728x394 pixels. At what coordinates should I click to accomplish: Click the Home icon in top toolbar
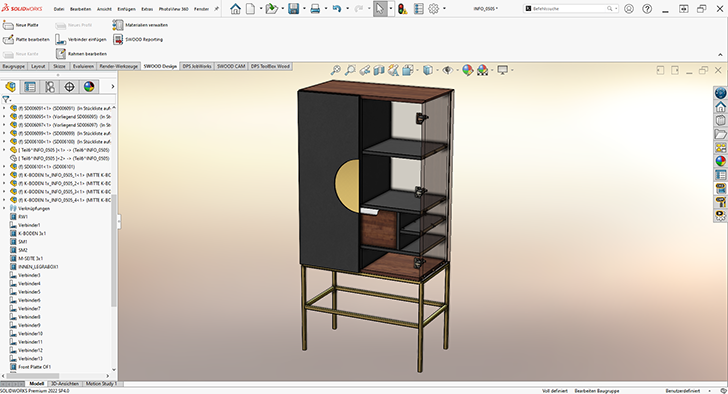(x=235, y=8)
